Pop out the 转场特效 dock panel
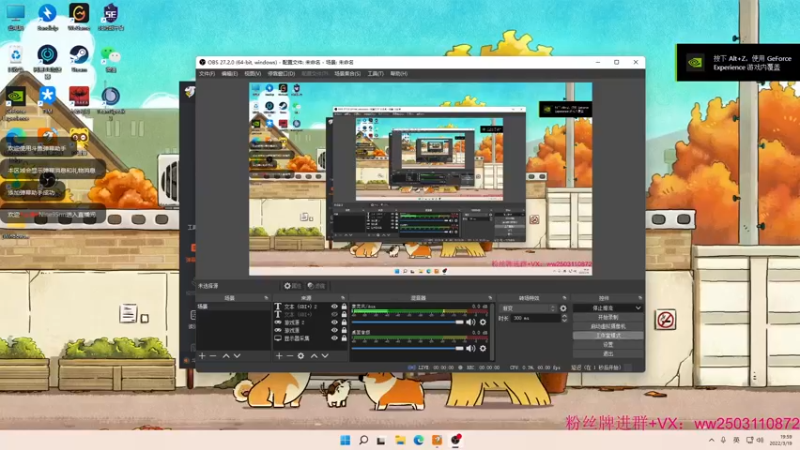The width and height of the screenshot is (800, 450). click(x=564, y=298)
